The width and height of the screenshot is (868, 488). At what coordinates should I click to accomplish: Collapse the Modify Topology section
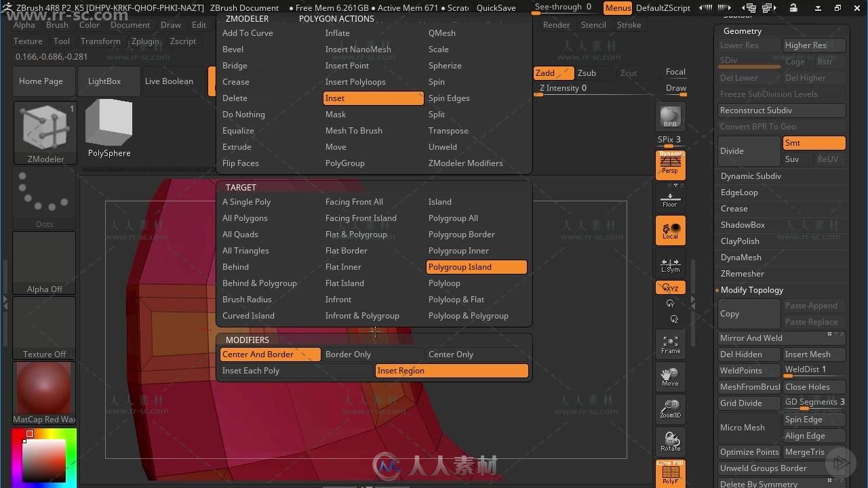click(x=751, y=290)
